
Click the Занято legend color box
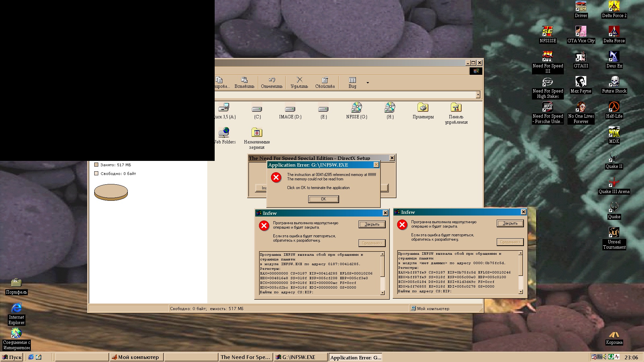click(96, 165)
